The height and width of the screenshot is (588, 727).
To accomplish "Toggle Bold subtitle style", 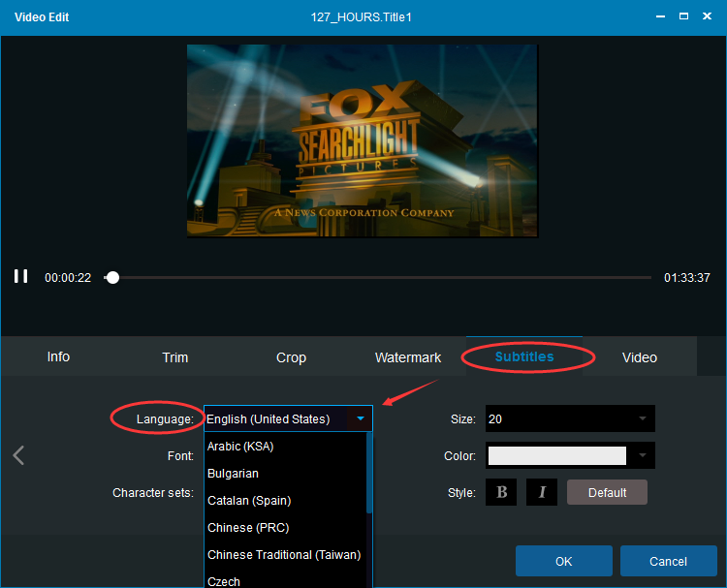I will coord(501,492).
